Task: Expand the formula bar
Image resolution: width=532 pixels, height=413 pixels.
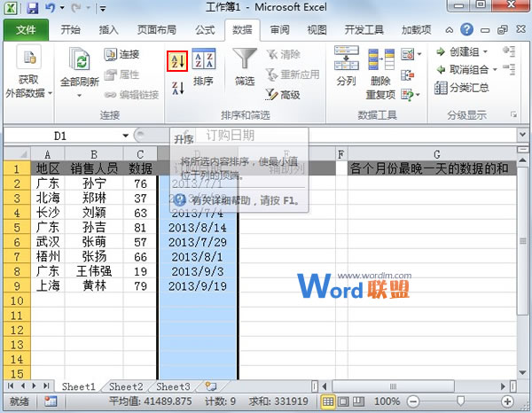Action: 523,135
